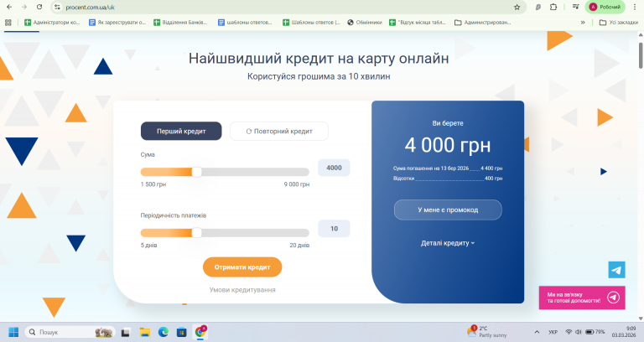644x342 pixels.
Task: Open the Відгук місяця табл... bookmark
Action: (x=418, y=23)
